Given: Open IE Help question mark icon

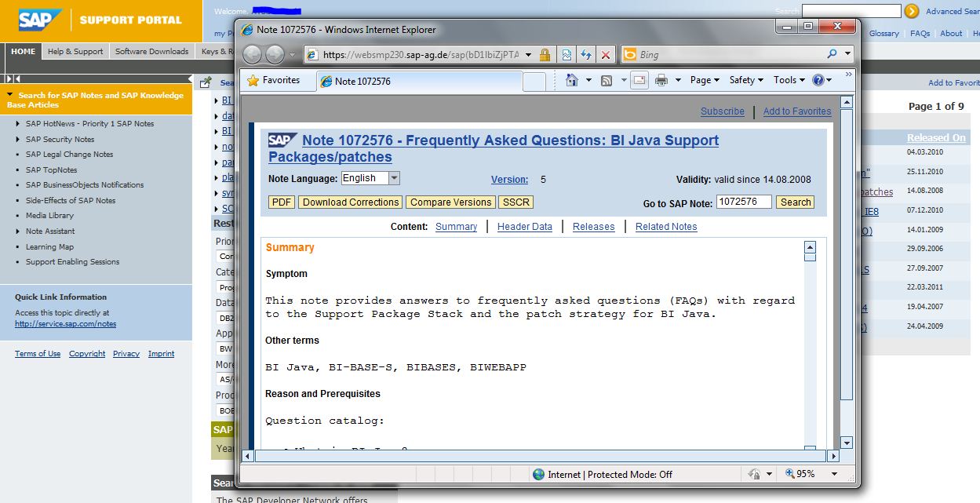Looking at the screenshot, I should point(818,80).
